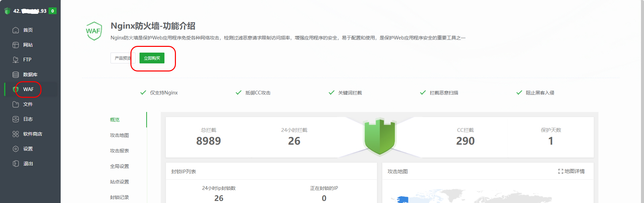Open 文件 in the sidebar
Viewport: 644px width, 203px height.
tap(28, 104)
